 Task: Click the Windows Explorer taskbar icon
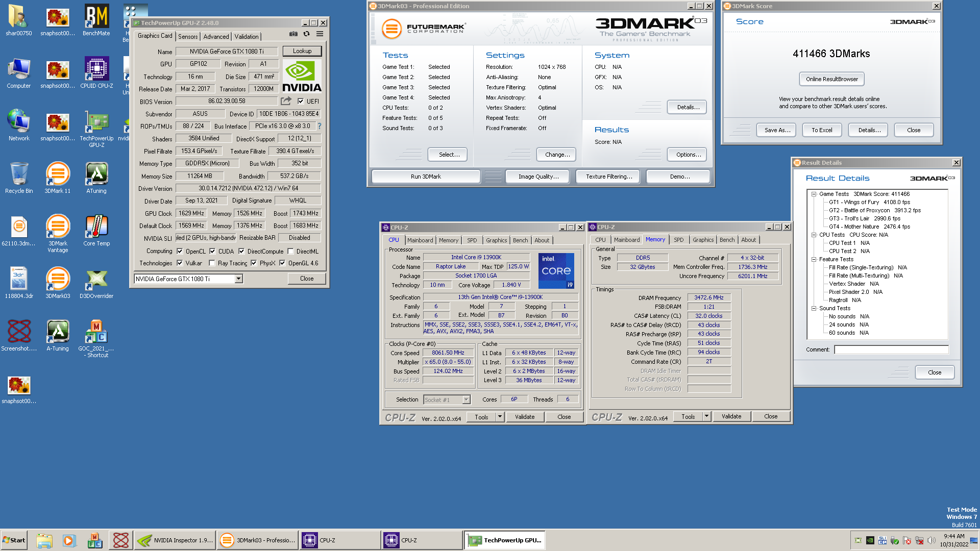[44, 540]
